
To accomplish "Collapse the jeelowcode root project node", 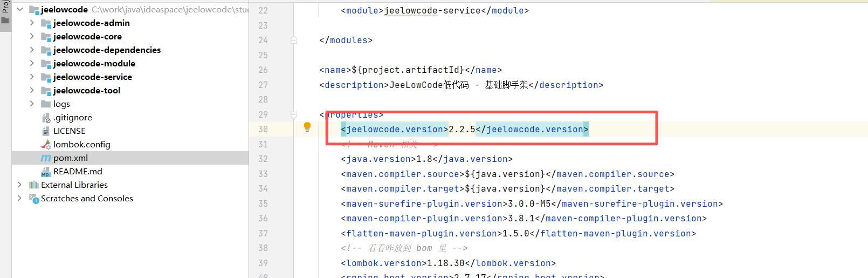I will pyautogui.click(x=20, y=9).
